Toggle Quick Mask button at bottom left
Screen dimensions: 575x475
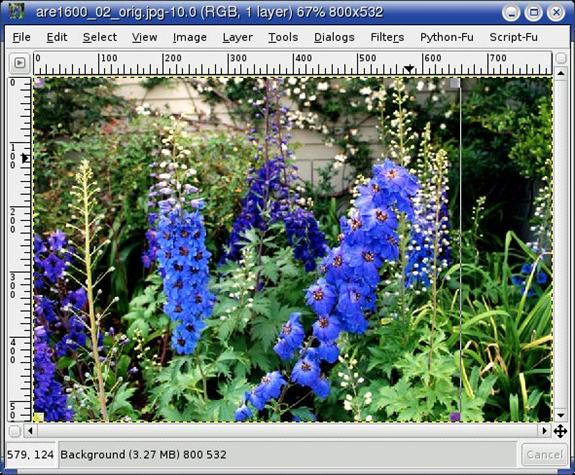14,431
